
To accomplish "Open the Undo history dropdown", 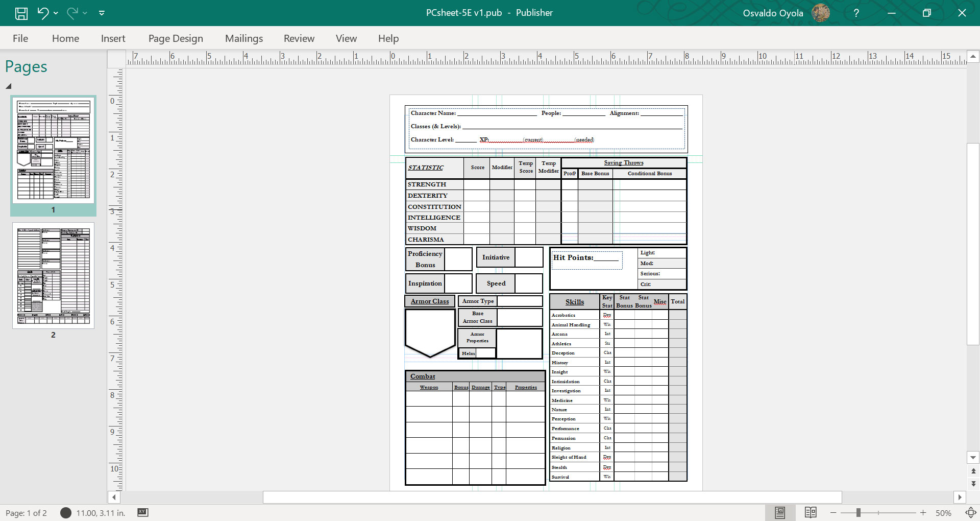I will [55, 13].
